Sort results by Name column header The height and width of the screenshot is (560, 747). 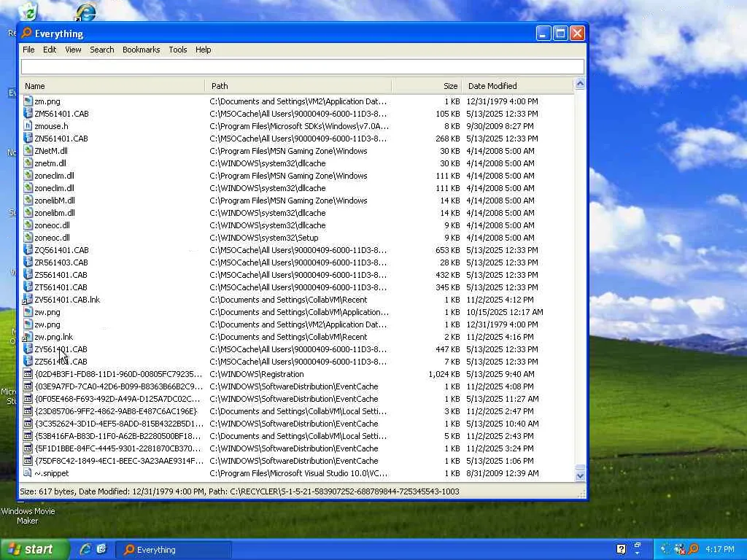(x=112, y=86)
